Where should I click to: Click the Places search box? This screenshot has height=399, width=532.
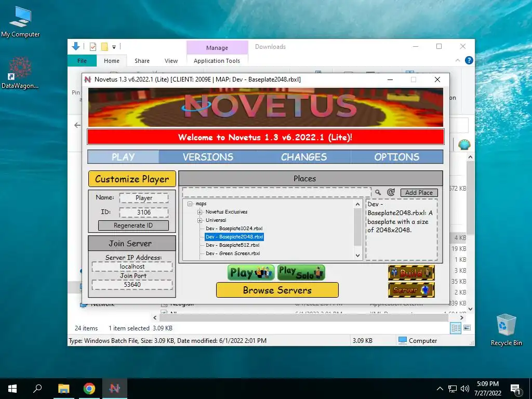(276, 192)
